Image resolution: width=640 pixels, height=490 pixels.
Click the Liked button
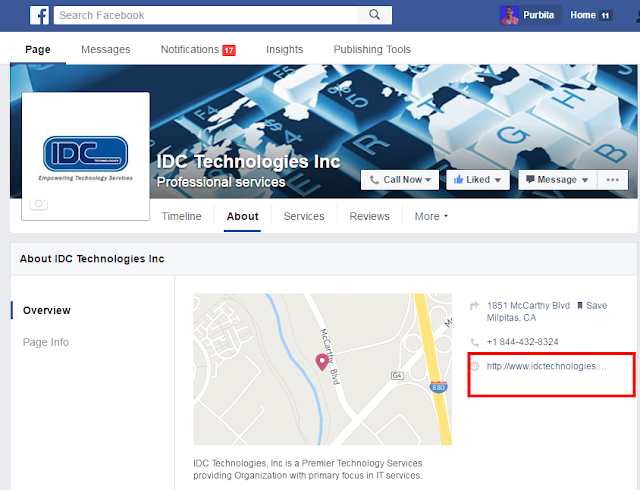(478, 180)
